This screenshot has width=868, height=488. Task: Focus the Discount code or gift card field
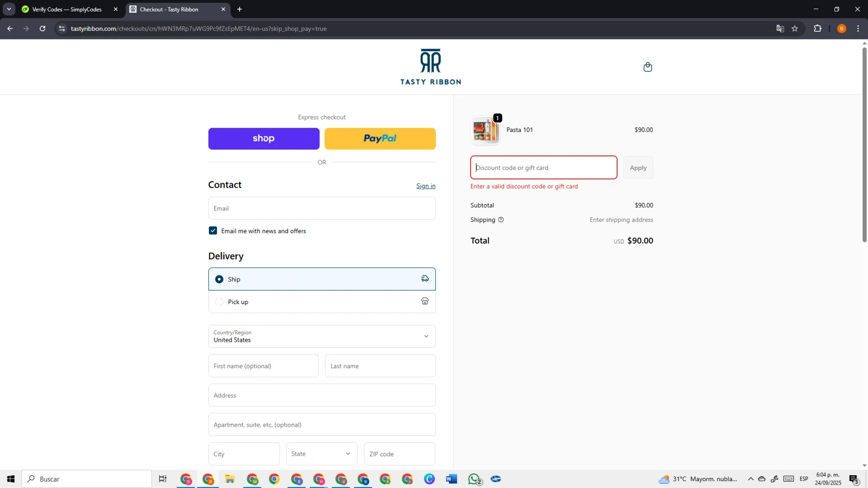point(544,168)
